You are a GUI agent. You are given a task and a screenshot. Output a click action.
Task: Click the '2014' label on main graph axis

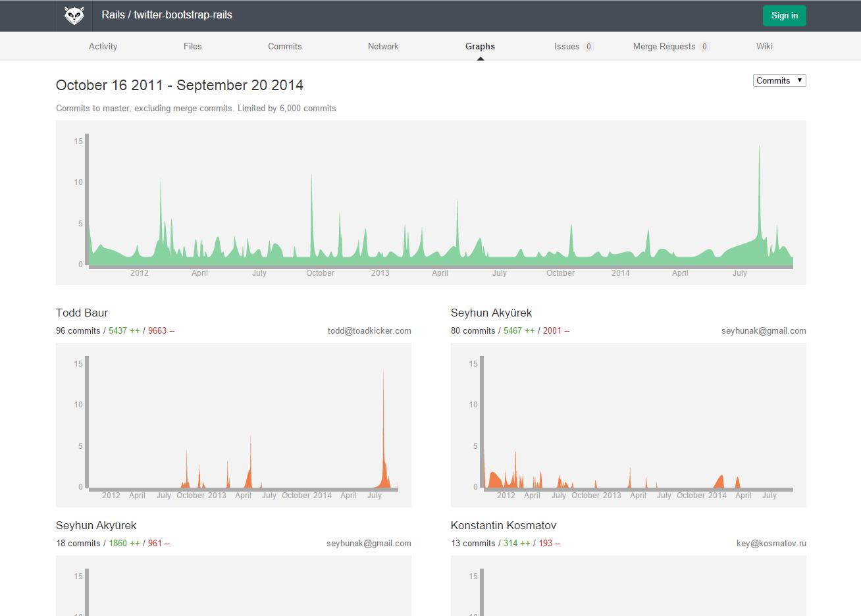coord(620,273)
